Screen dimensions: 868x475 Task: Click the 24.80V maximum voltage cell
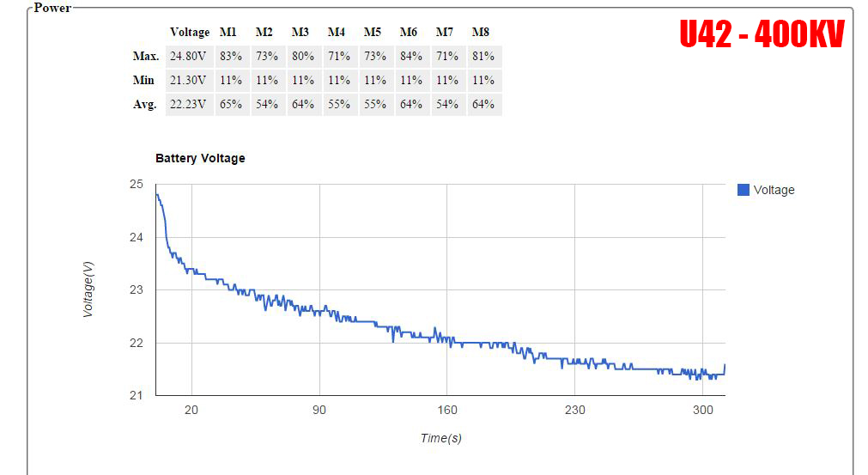188,56
